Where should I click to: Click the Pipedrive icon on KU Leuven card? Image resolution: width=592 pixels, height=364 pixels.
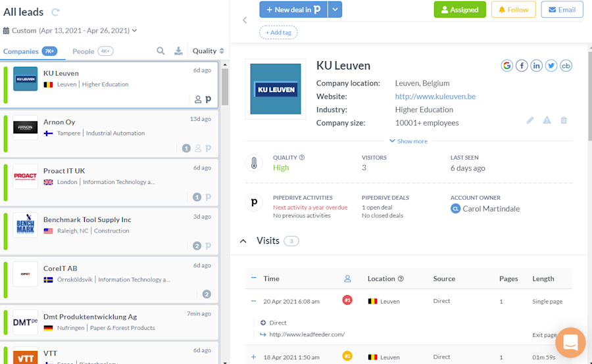point(208,99)
